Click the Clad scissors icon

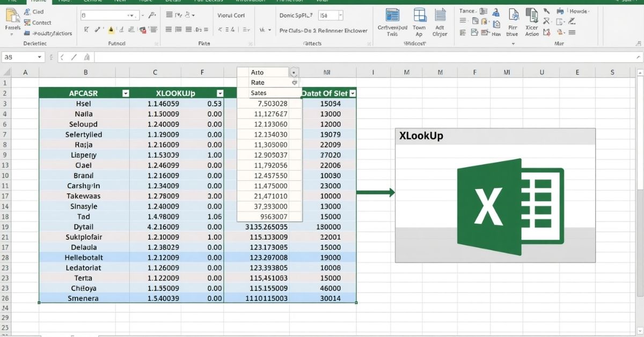(x=26, y=11)
